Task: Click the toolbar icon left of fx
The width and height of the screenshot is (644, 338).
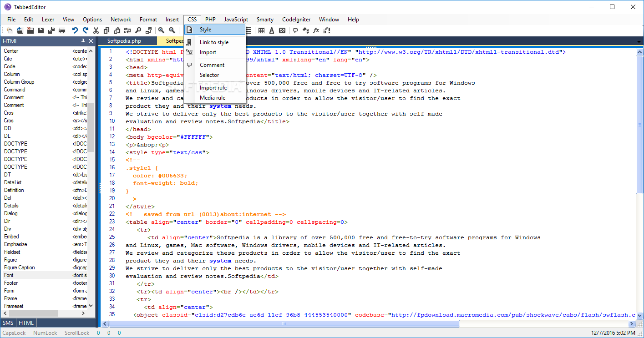Action: [306, 30]
